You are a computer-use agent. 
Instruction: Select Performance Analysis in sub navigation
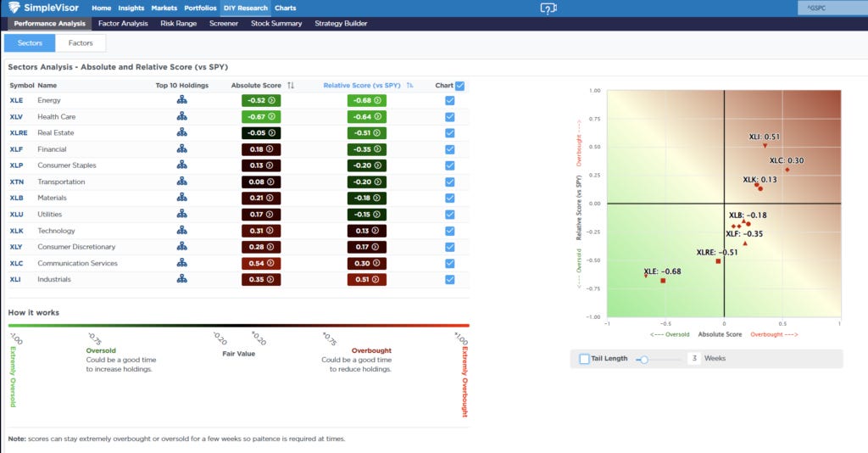tap(50, 23)
